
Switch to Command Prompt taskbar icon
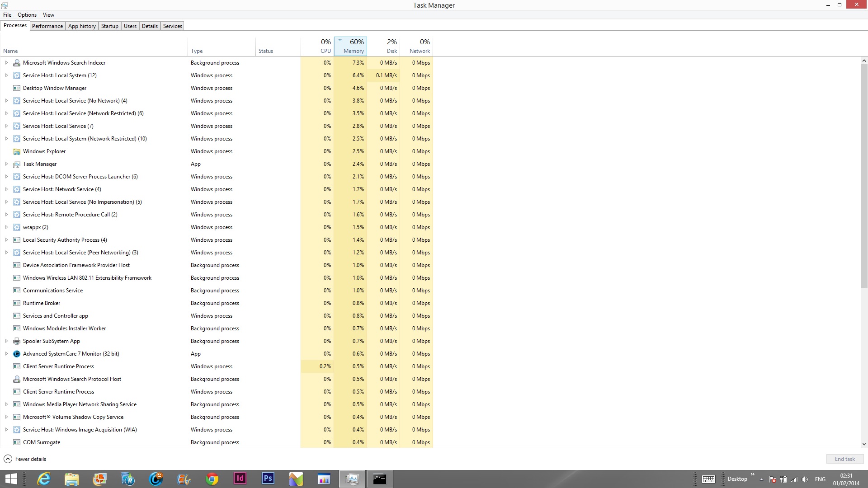pos(380,479)
